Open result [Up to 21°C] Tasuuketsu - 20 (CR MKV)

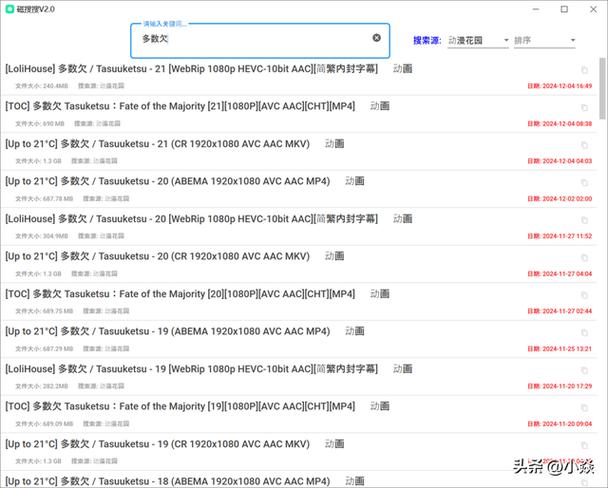tap(157, 256)
